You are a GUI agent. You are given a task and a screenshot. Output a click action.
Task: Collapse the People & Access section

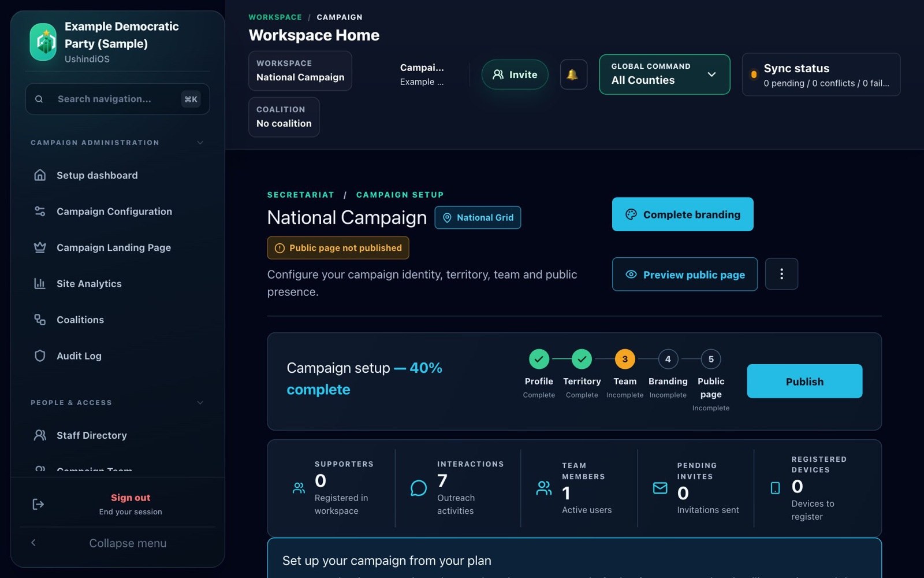coord(200,403)
